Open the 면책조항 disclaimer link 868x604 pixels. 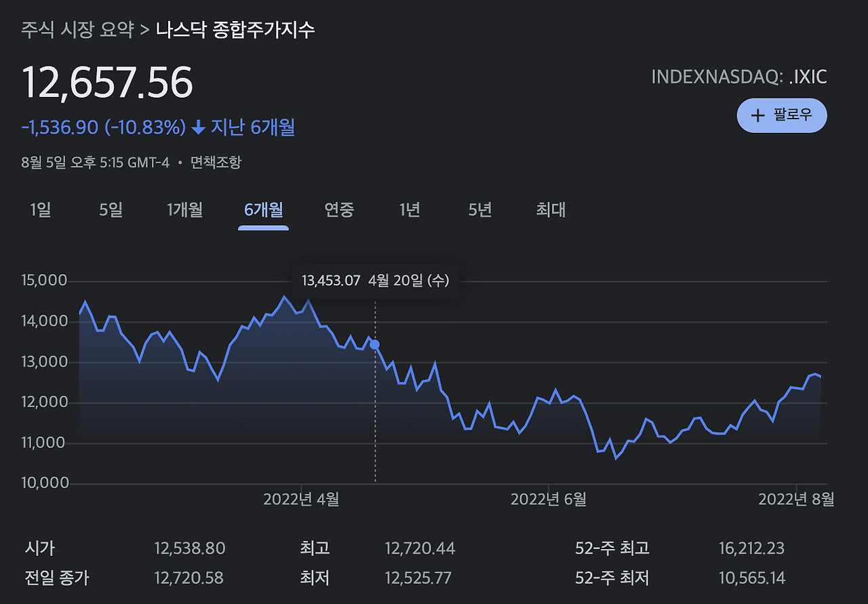point(218,163)
